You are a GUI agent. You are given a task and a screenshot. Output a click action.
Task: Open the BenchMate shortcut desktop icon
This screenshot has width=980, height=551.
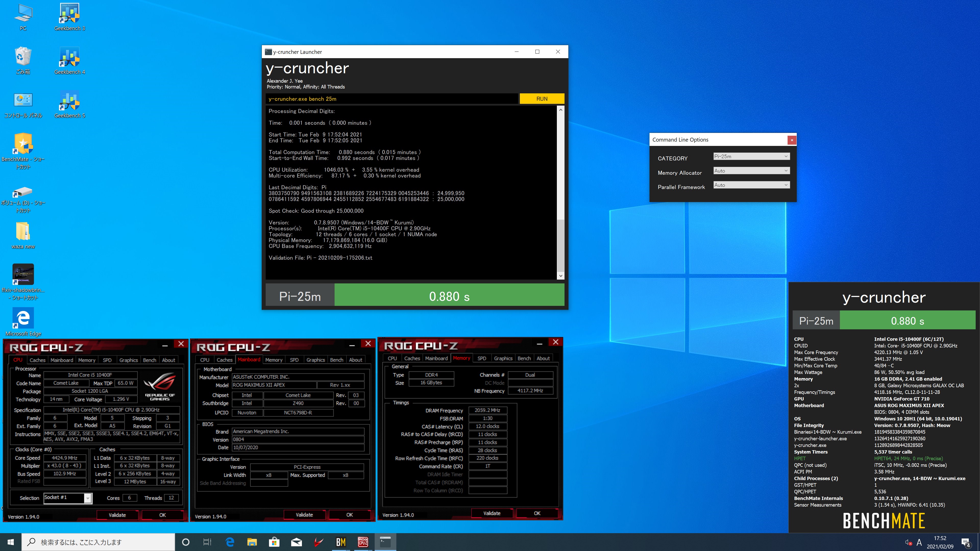(x=23, y=151)
